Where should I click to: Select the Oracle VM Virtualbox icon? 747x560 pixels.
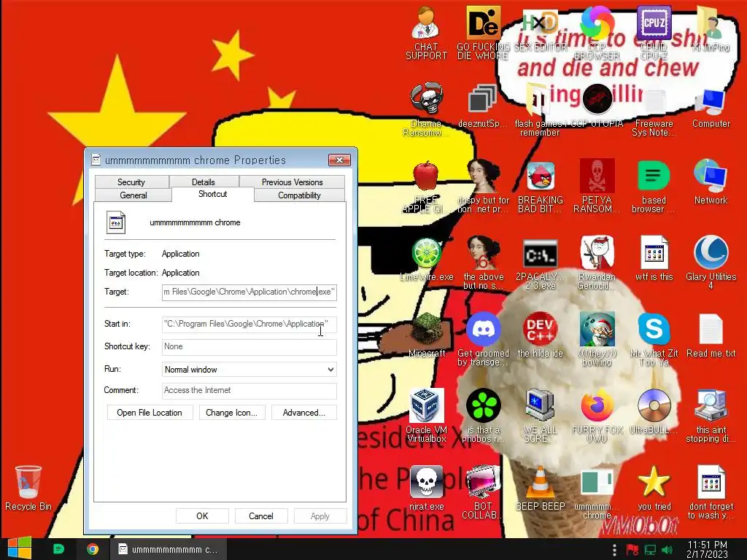[x=426, y=415]
